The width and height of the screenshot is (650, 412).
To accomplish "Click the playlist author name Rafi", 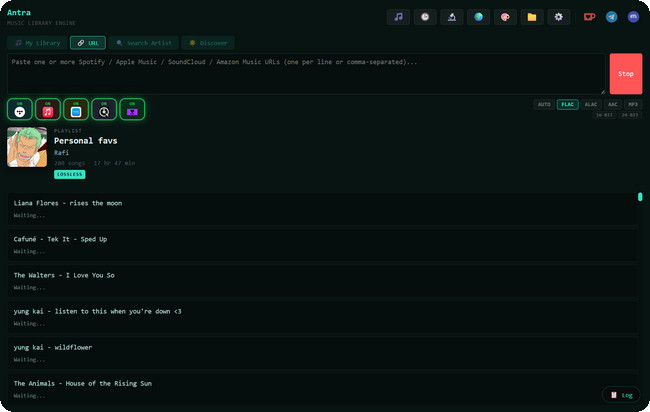I will click(x=61, y=153).
